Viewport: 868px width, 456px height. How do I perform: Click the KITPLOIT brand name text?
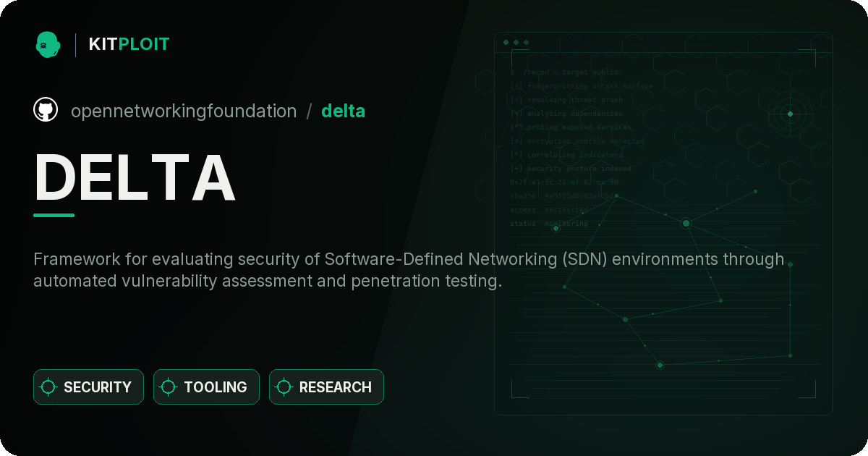[129, 44]
